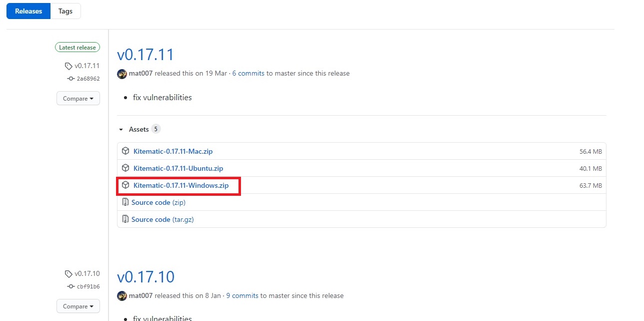644x321 pixels.
Task: Download Kitematic-0.17.11-Ubuntu.zip
Action: 178,168
